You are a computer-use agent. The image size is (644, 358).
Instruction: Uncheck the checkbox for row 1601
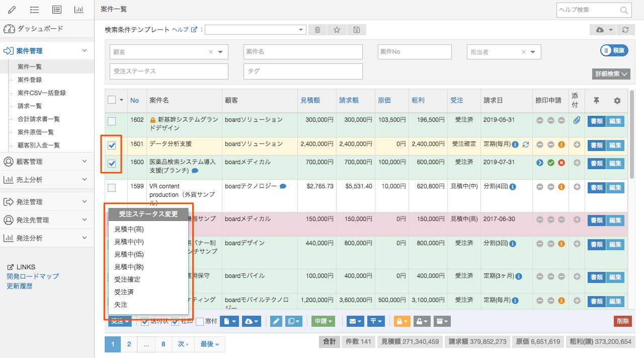tap(112, 146)
